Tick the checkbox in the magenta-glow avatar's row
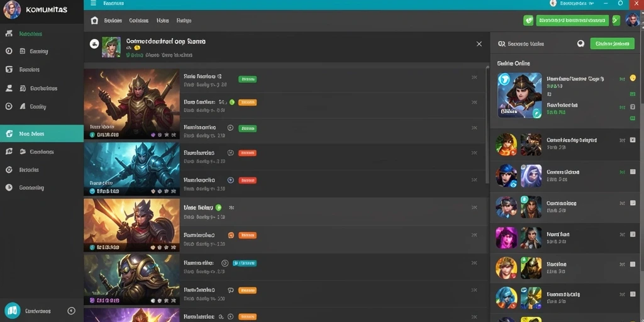Image resolution: width=644 pixels, height=322 pixels. pyautogui.click(x=633, y=235)
